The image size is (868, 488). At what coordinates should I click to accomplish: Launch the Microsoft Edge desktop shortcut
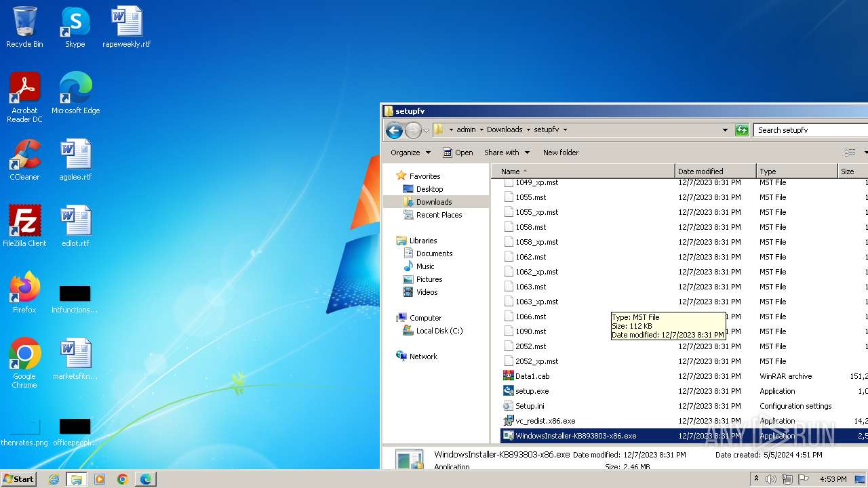[x=75, y=94]
